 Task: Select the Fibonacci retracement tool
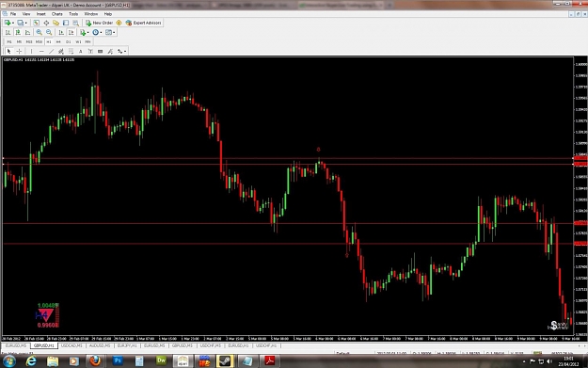point(71,51)
